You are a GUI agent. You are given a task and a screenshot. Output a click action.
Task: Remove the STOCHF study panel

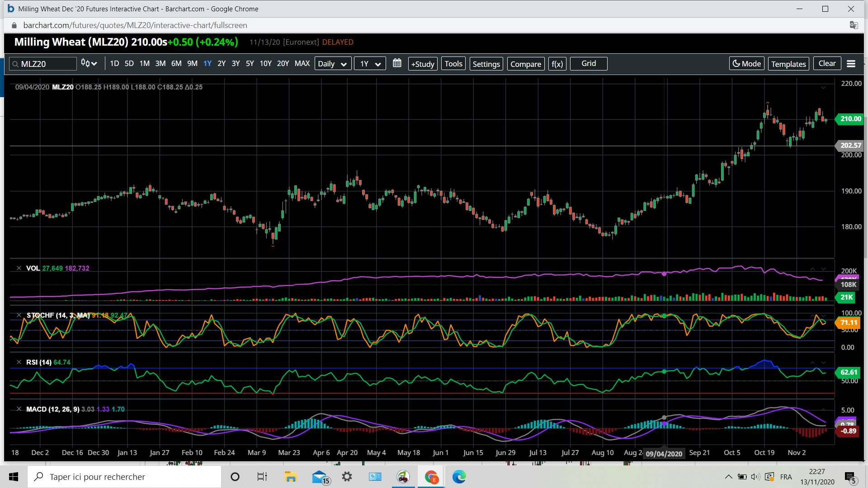point(19,315)
